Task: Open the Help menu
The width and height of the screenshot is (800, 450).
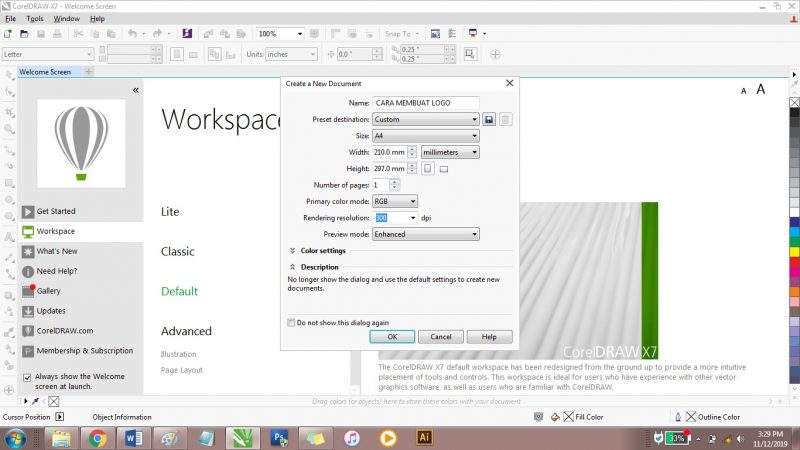Action: pos(97,19)
